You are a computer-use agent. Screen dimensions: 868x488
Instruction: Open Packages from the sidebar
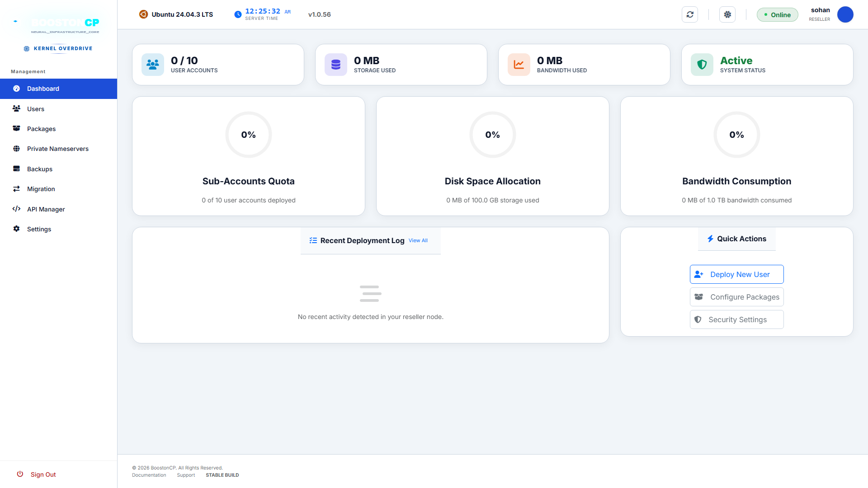(x=59, y=129)
